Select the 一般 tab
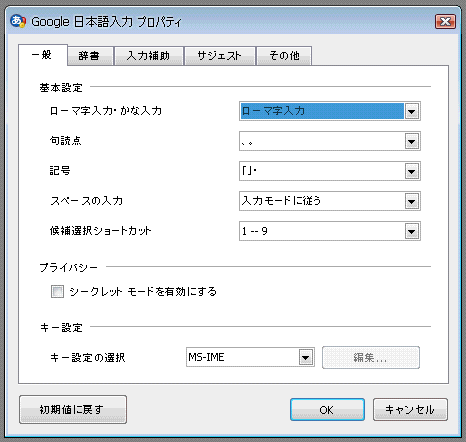 click(43, 55)
